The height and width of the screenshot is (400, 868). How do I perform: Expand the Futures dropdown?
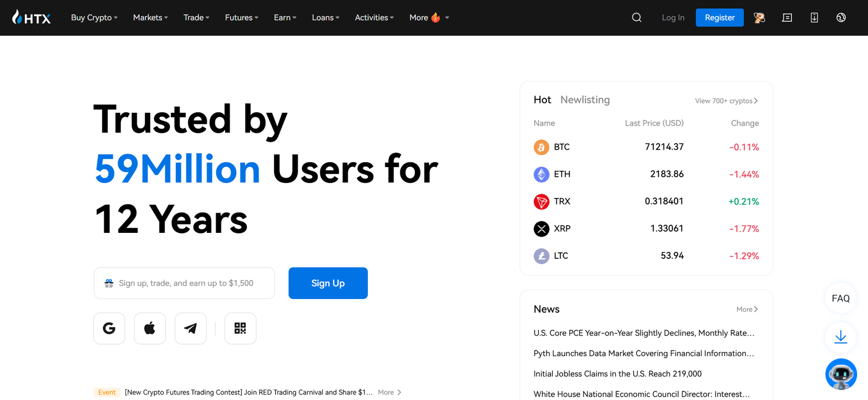click(241, 17)
